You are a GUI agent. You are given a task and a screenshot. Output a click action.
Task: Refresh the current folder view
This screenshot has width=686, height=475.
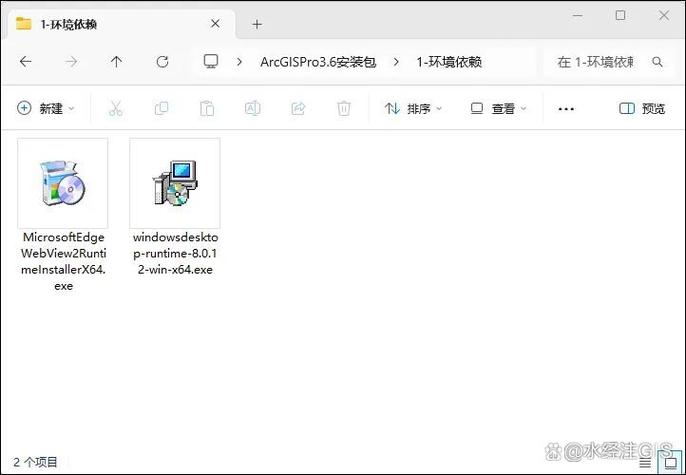[162, 62]
